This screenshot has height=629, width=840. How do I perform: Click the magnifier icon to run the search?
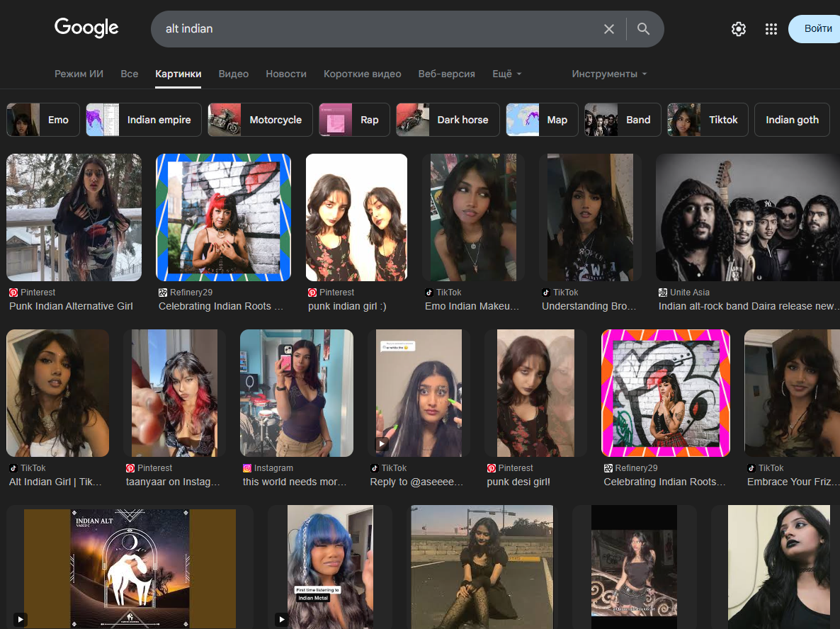(x=643, y=29)
